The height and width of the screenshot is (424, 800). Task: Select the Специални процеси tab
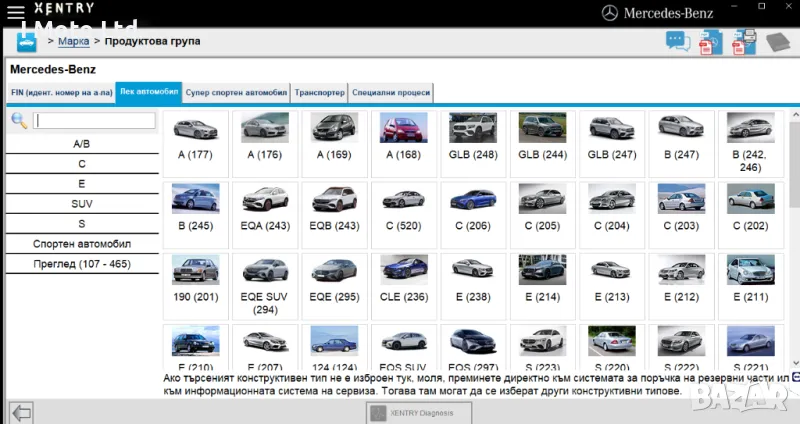click(x=392, y=92)
